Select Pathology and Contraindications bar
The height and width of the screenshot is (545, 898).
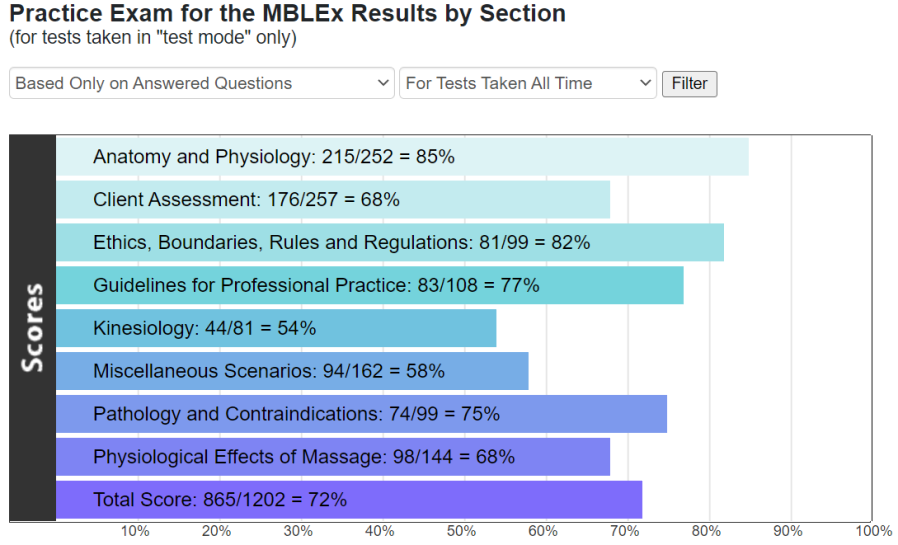361,414
